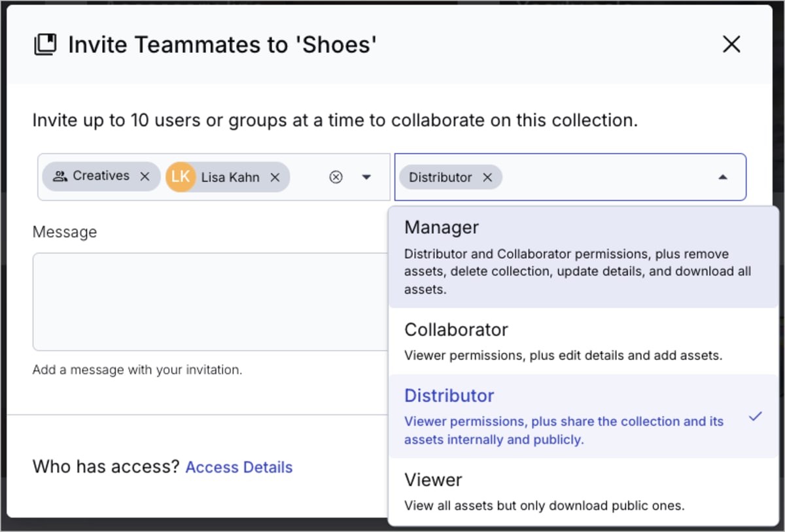The width and height of the screenshot is (785, 532).
Task: Click the checkmark beside Distributor
Action: click(x=756, y=416)
